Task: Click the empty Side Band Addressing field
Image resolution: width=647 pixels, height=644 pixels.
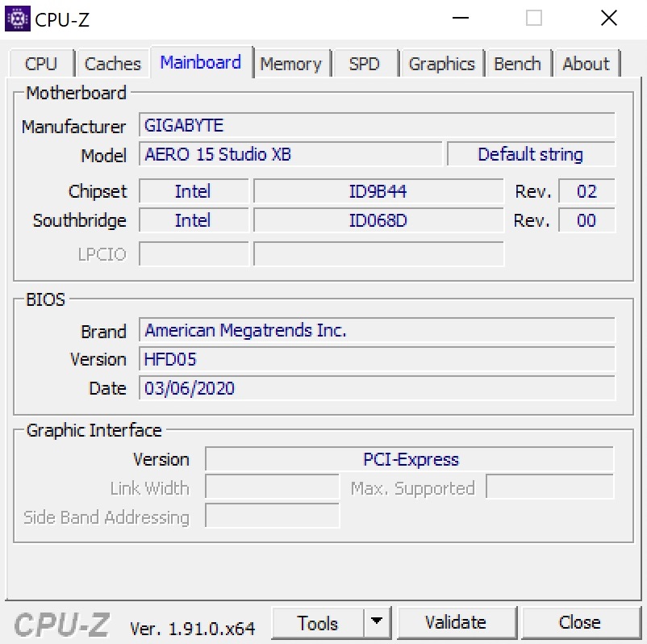Action: (x=273, y=516)
